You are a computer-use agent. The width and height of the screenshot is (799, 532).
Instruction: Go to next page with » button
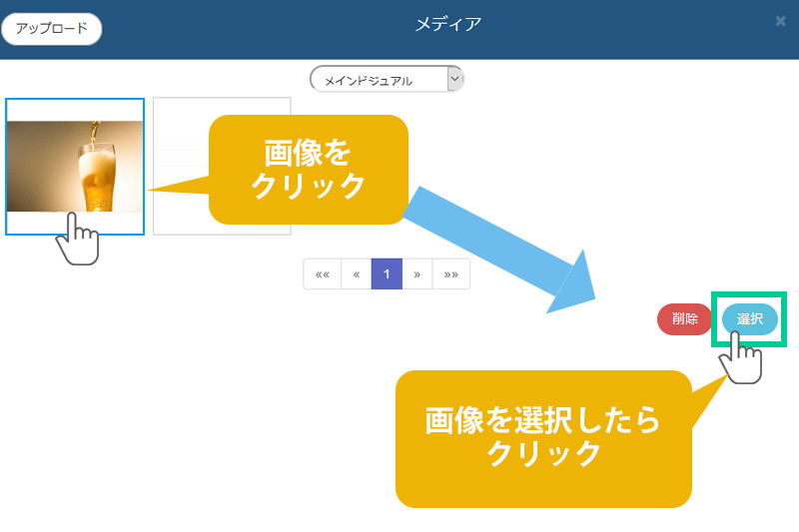pyautogui.click(x=417, y=273)
